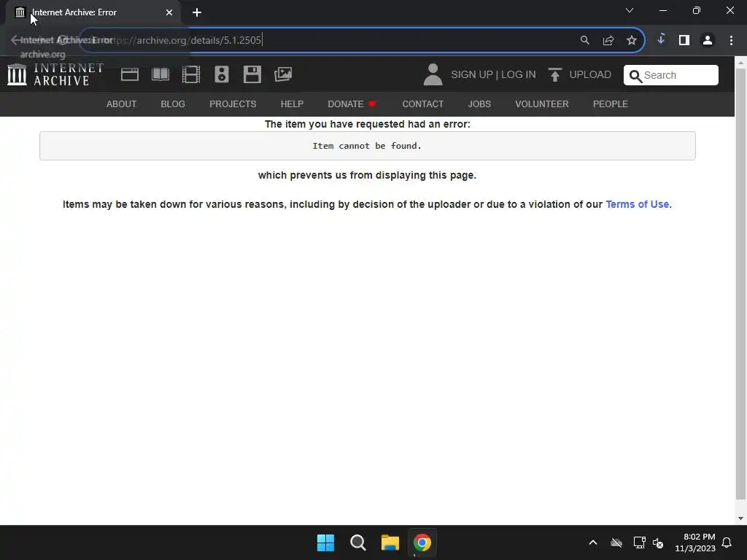Open the Software floppy disk icon
Screen dimensions: 747x560
[252, 75]
